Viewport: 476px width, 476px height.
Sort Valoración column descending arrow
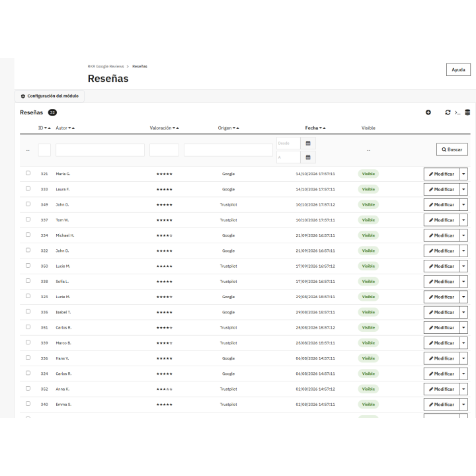174,128
